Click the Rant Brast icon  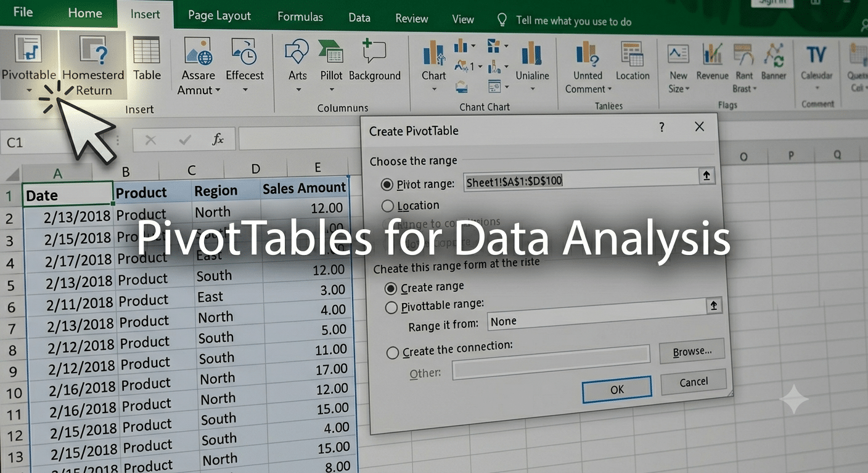tap(744, 54)
